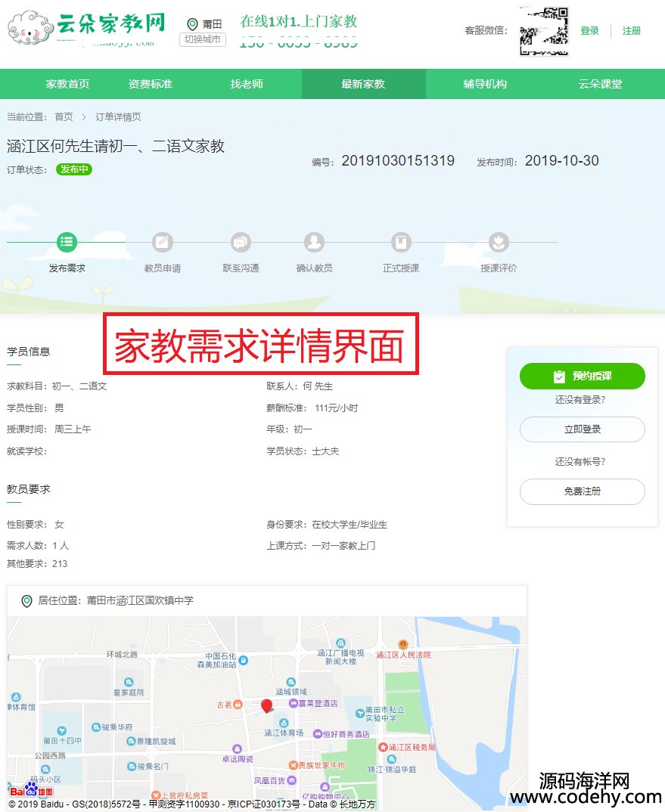Open the 切换城市 city switcher
Screen dimensions: 665x812
tap(203, 39)
